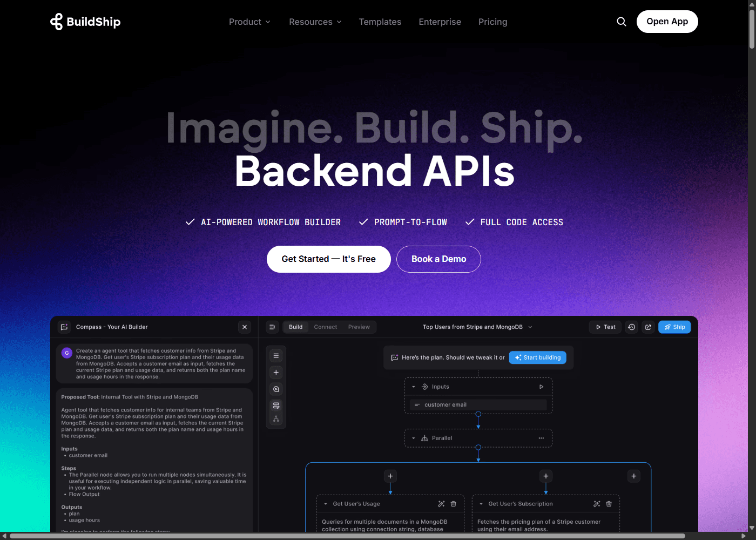Click the 'Flow Output' step item
This screenshot has width=756, height=540.
coord(84,495)
